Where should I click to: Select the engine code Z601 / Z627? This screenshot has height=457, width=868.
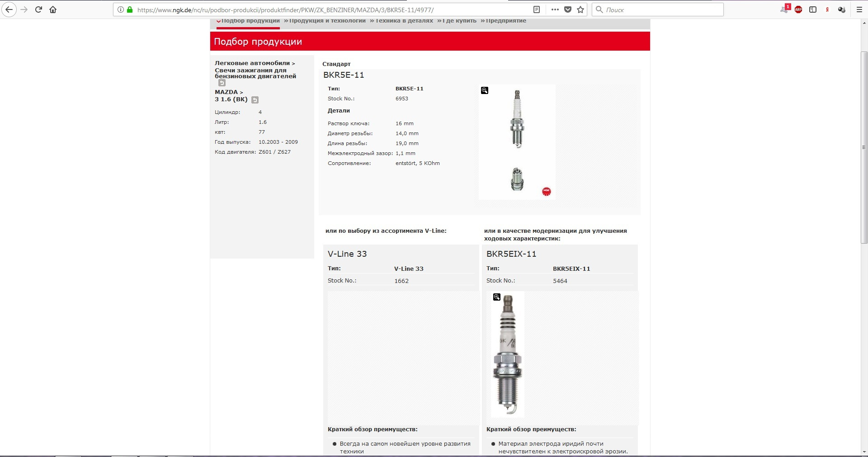(275, 152)
